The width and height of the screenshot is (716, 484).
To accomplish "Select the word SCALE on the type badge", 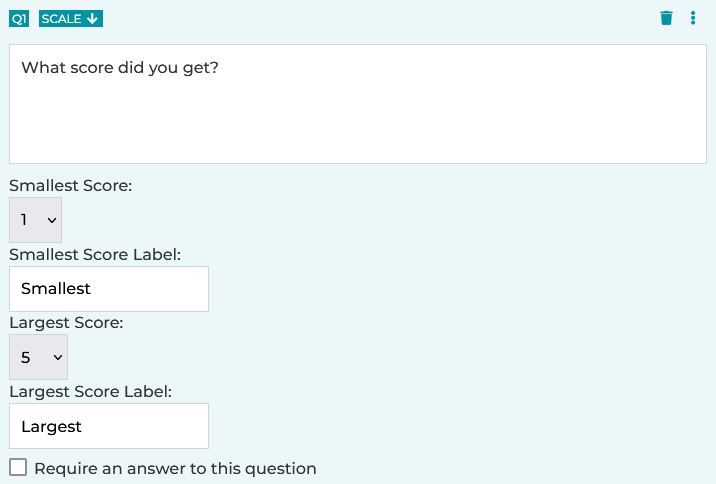I will pyautogui.click(x=62, y=19).
